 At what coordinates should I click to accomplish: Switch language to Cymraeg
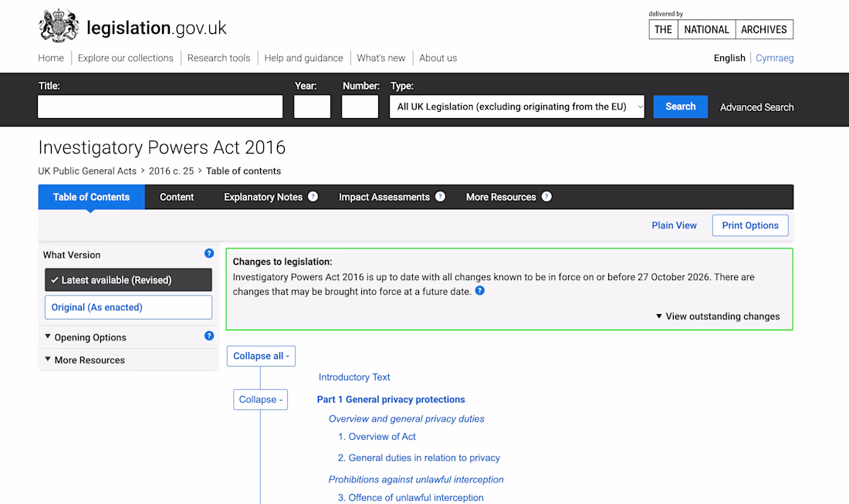tap(775, 58)
